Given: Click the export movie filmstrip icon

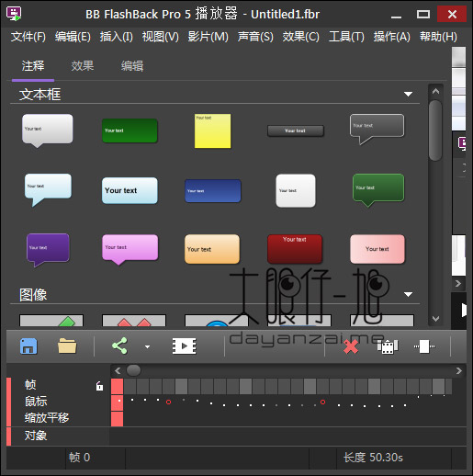Looking at the screenshot, I should 185,346.
